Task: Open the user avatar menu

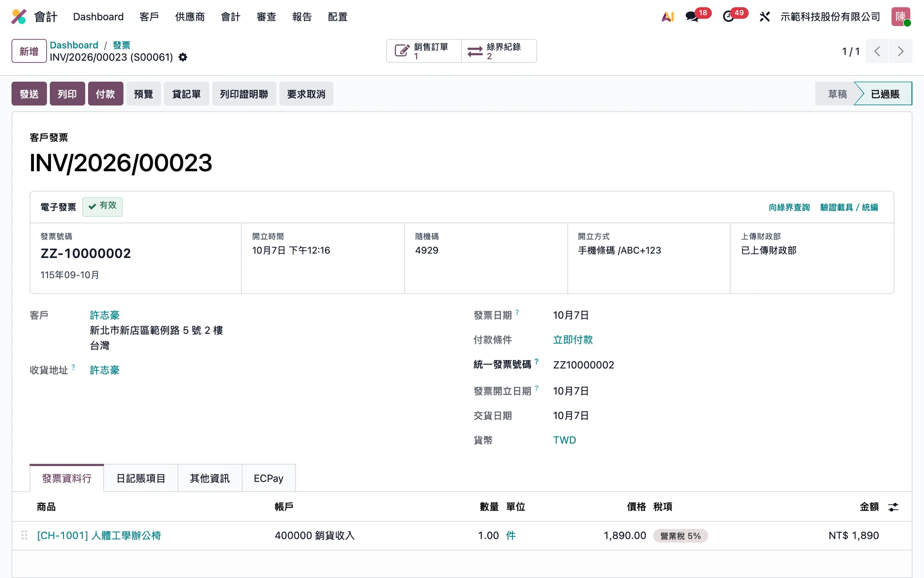Action: click(901, 17)
